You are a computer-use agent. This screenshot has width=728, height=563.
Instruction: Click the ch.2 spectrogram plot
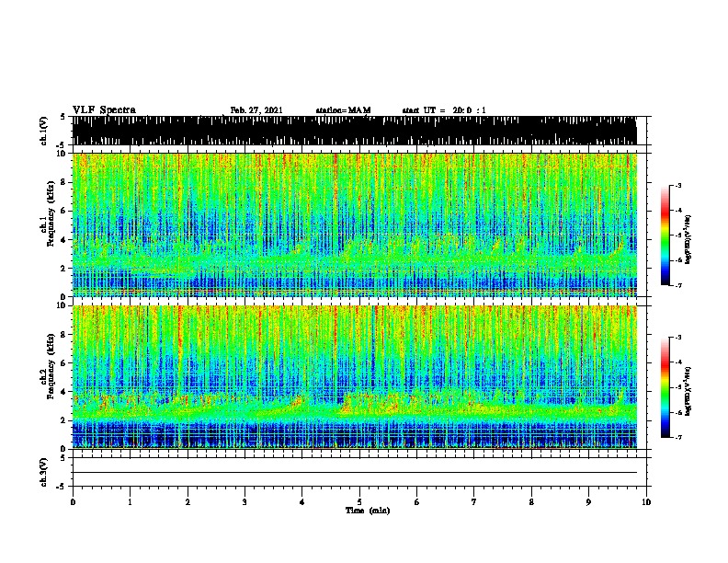(x=355, y=377)
